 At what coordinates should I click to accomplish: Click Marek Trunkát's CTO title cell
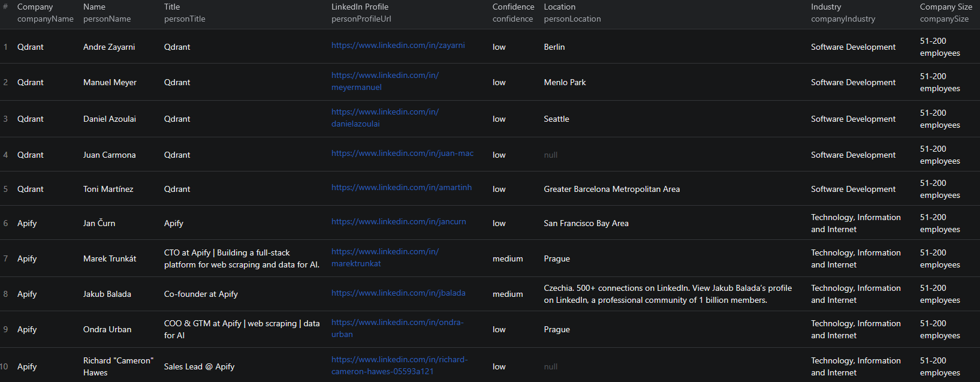242,258
